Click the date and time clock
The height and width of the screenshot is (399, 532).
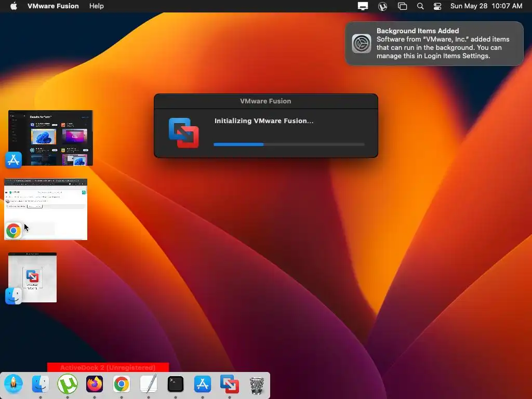pos(486,6)
